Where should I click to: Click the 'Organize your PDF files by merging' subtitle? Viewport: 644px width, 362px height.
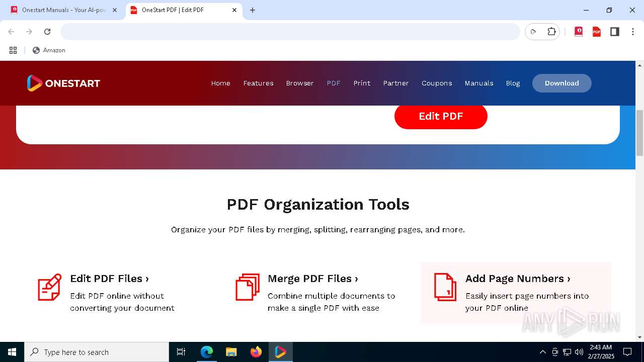pos(318,230)
